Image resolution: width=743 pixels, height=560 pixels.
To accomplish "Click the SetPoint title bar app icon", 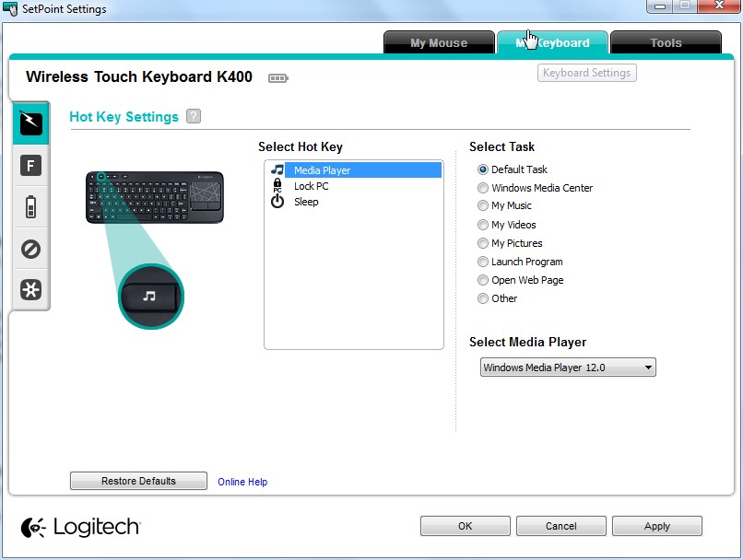I will pyautogui.click(x=10, y=8).
